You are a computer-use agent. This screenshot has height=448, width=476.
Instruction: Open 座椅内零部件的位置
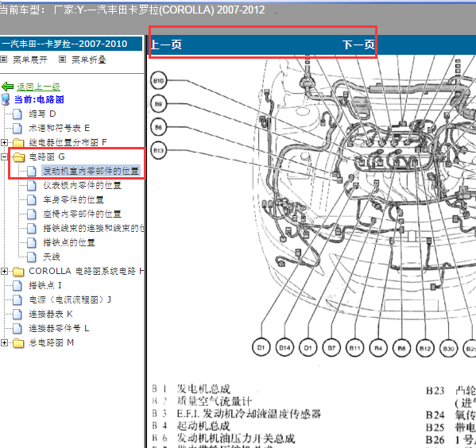pyautogui.click(x=83, y=214)
